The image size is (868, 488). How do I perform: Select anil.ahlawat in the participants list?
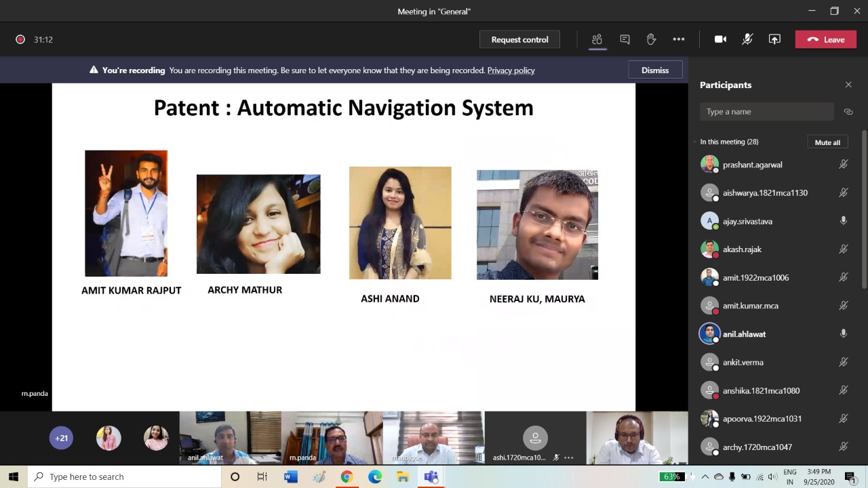[x=744, y=334]
